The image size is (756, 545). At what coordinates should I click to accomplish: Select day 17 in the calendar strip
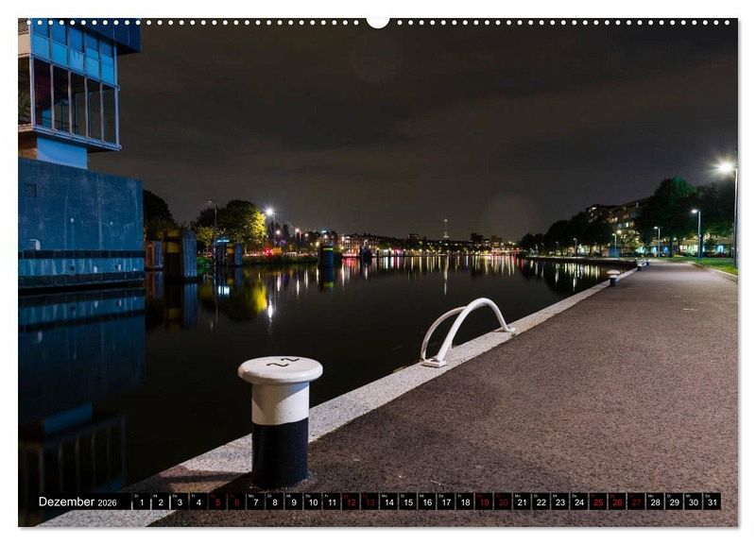[x=446, y=502]
